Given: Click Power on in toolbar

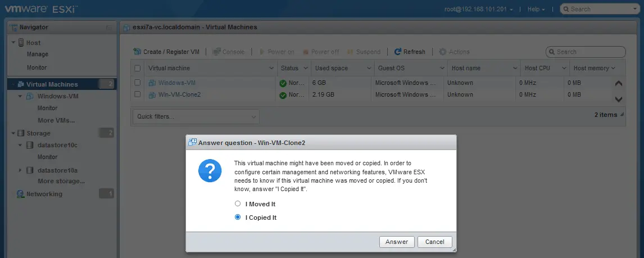Looking at the screenshot, I should [276, 52].
